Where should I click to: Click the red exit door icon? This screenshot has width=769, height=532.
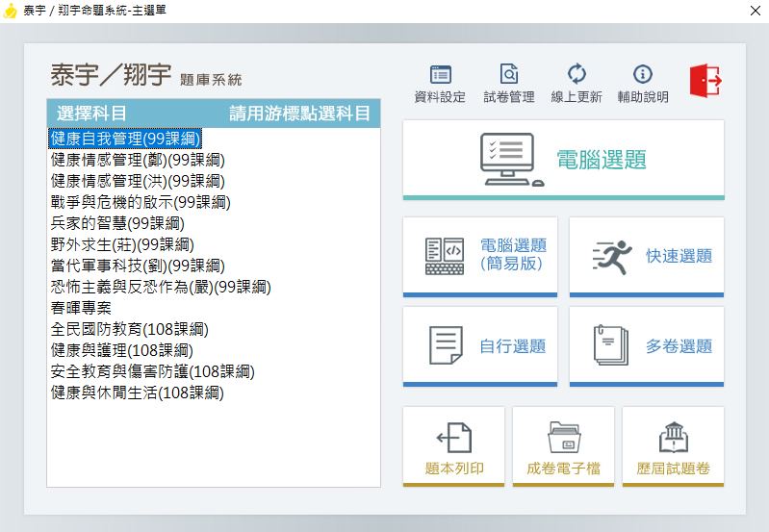705,81
